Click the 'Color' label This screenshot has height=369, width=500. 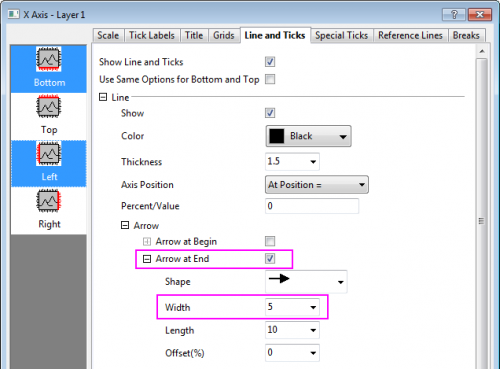(x=132, y=136)
